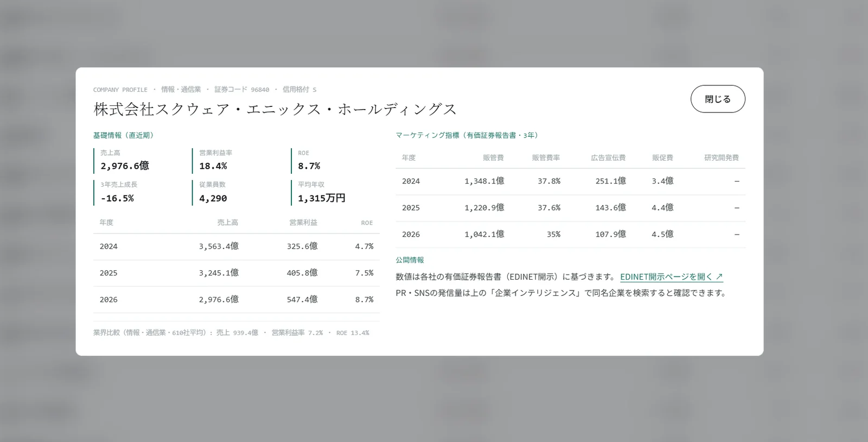The width and height of the screenshot is (868, 442).
Task: Click 2025 広告宣伝費 cell 143.6億
Action: click(611, 207)
